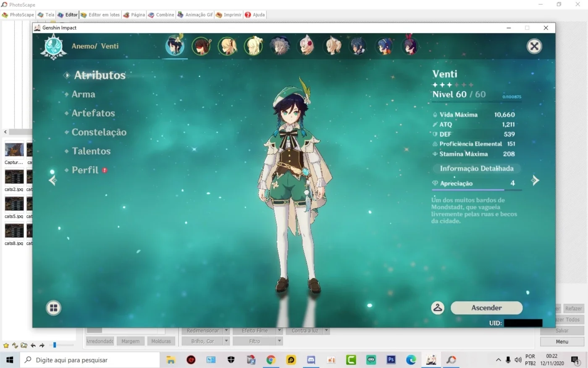The height and width of the screenshot is (368, 588).
Task: Expand the Contra a luz dropdown arrow
Action: point(326,331)
